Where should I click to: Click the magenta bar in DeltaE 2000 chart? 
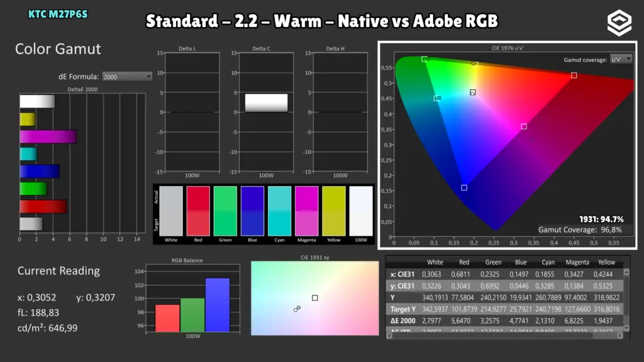click(x=48, y=136)
